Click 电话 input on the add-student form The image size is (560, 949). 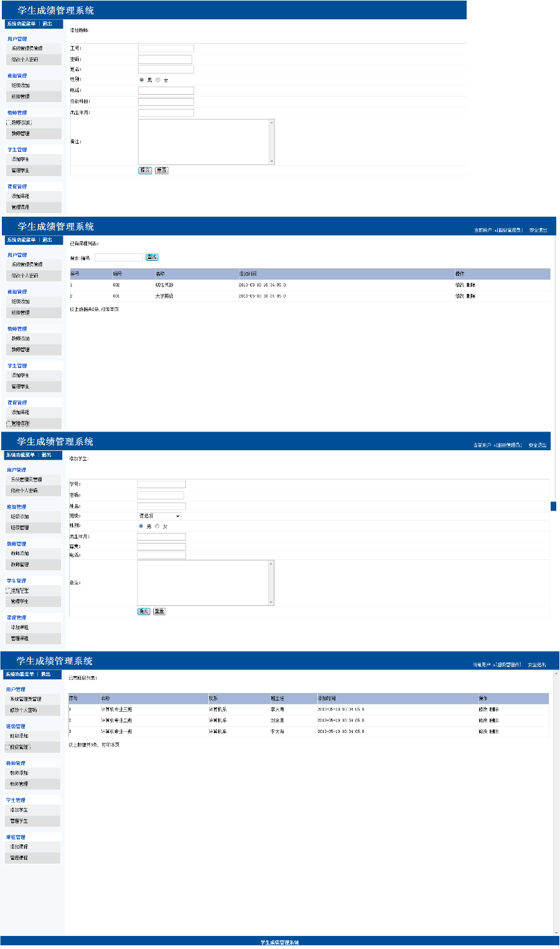(x=161, y=555)
